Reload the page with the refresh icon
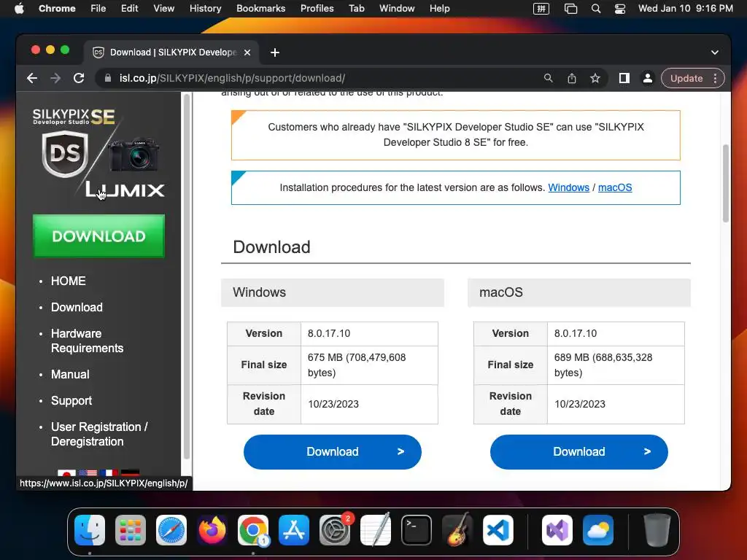The width and height of the screenshot is (747, 560). point(79,78)
